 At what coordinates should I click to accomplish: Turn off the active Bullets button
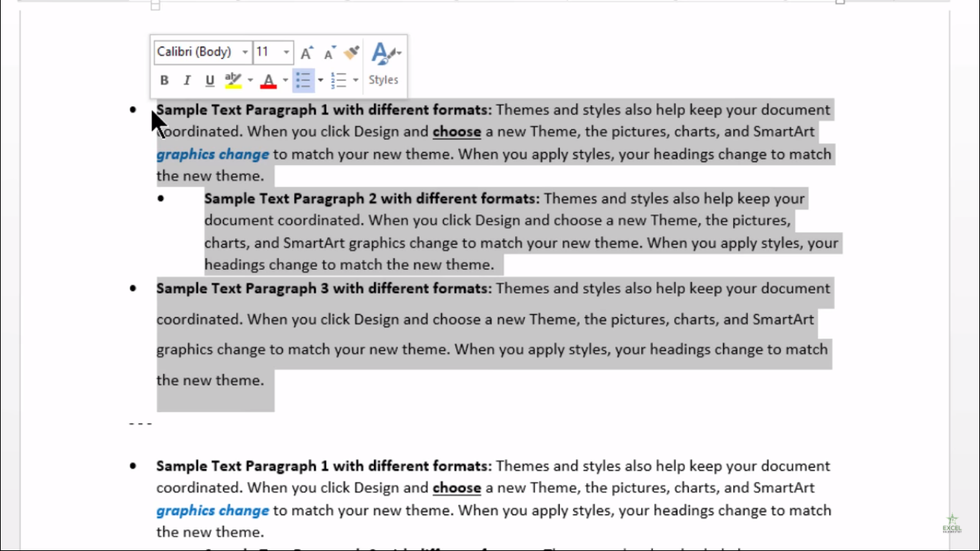303,80
